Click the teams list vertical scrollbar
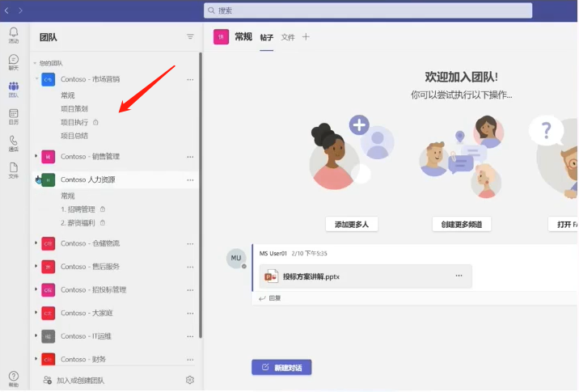Viewport: 579px width, 392px height. [x=201, y=195]
